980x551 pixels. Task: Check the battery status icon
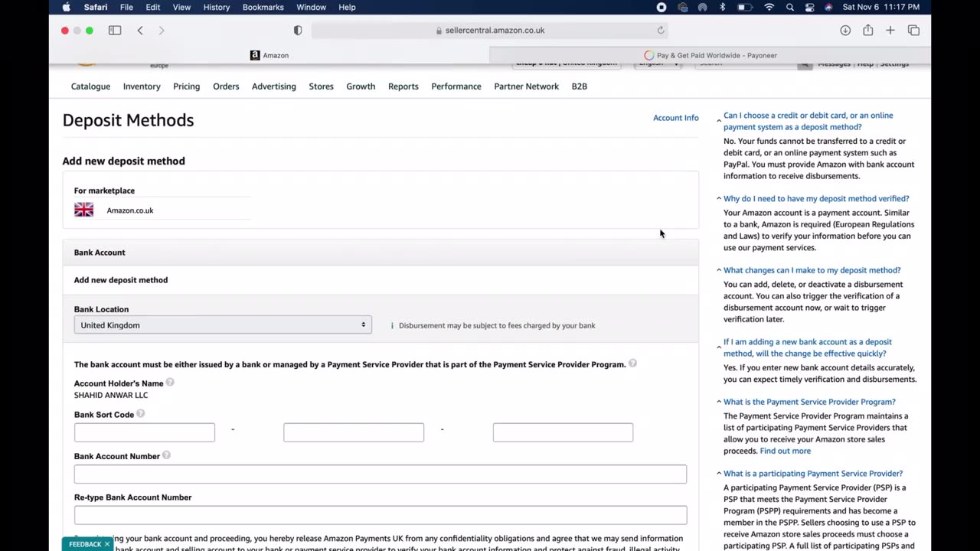(744, 7)
